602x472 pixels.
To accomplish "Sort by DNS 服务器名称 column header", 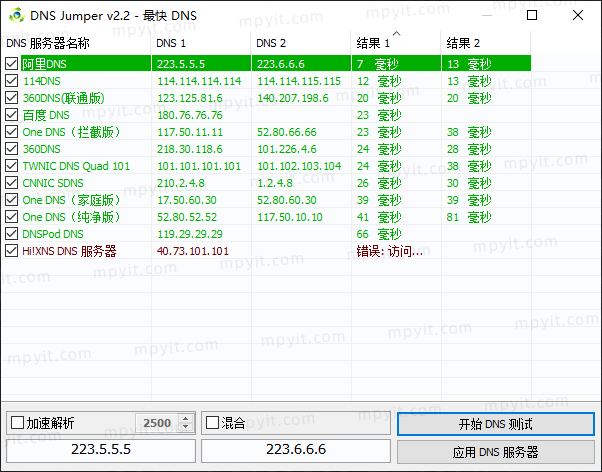I will pos(76,43).
